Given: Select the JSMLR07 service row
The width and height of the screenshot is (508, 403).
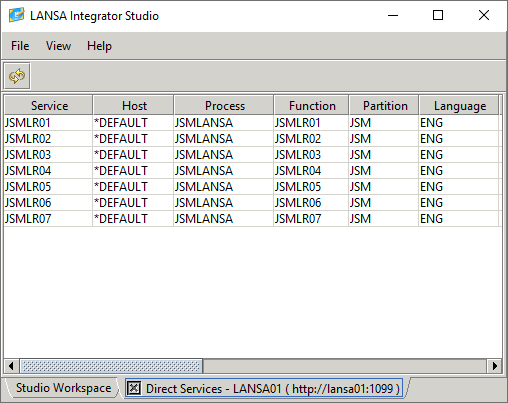Looking at the screenshot, I should point(252,219).
